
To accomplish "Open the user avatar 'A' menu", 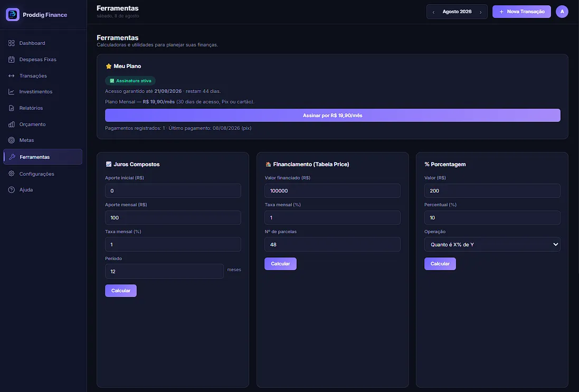I will tap(562, 12).
